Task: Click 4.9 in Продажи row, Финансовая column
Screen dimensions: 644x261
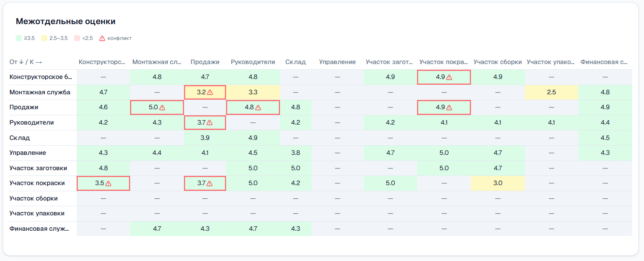Action: 605,107
